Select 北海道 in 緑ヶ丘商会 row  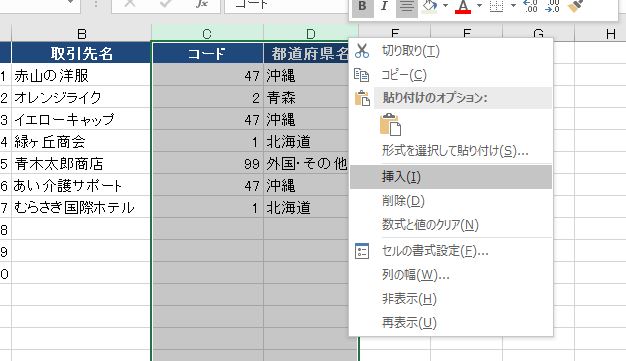[x=307, y=141]
